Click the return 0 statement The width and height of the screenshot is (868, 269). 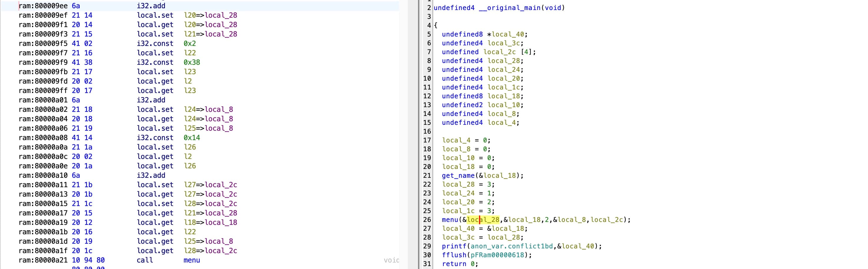(460, 264)
